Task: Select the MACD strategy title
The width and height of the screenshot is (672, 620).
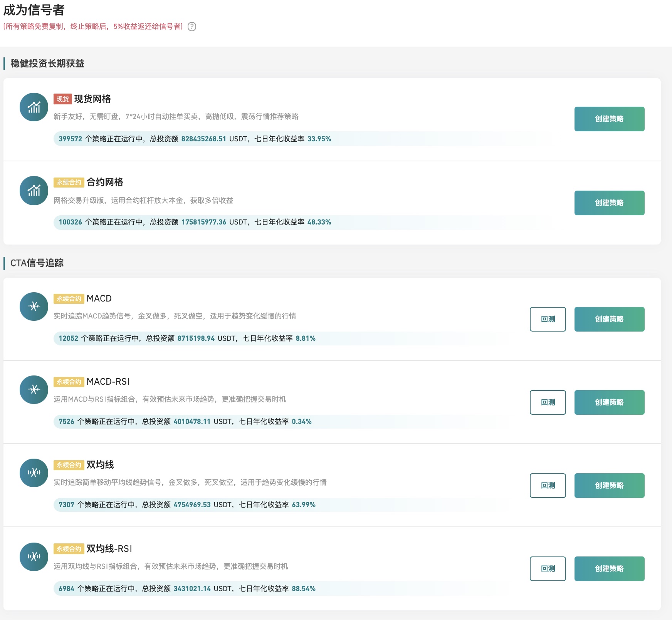Action: [99, 298]
